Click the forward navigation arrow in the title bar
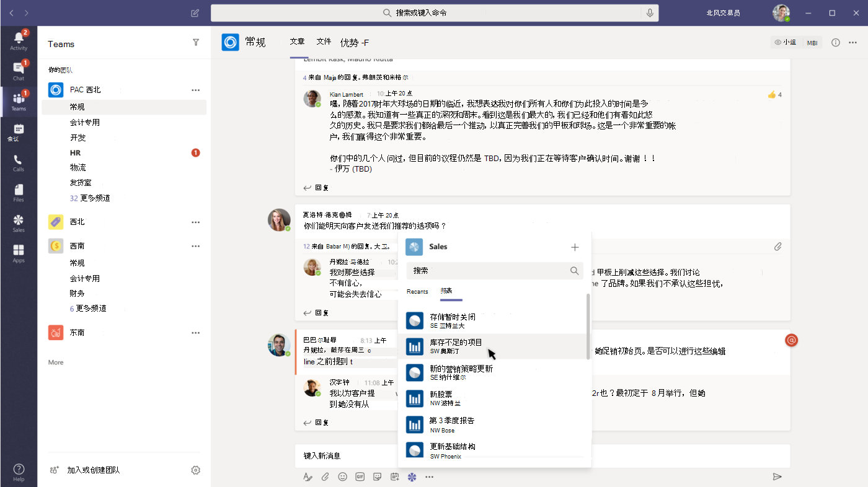868x487 pixels. click(27, 12)
